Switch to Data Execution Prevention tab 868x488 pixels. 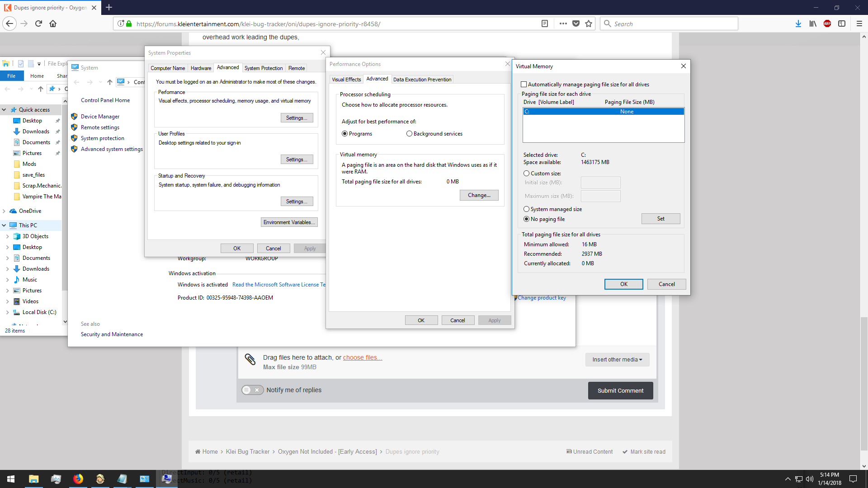point(422,80)
